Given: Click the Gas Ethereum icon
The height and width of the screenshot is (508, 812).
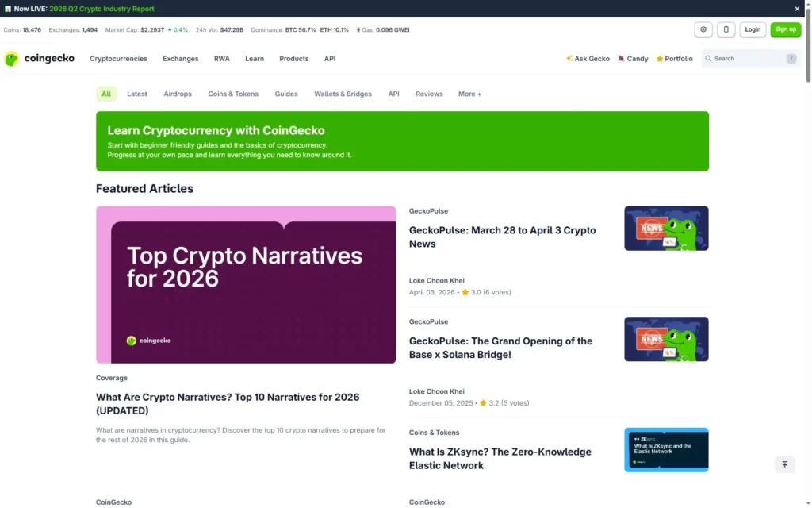Looking at the screenshot, I should coord(358,30).
